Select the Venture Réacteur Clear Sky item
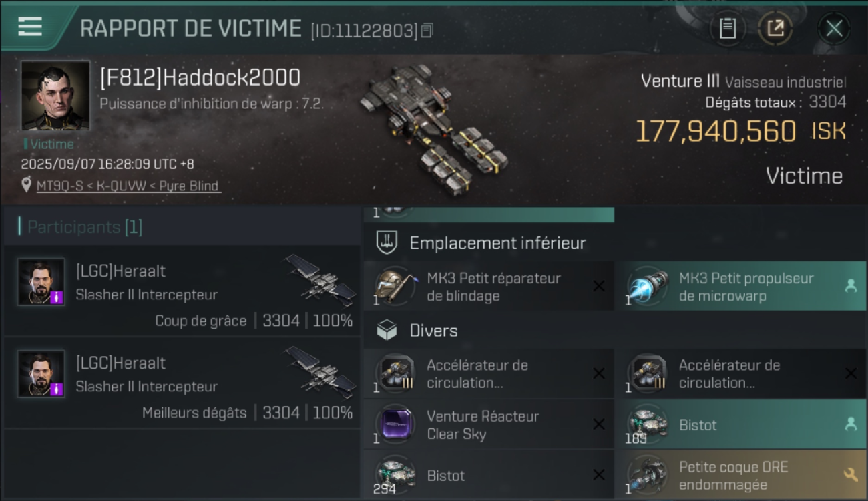The image size is (868, 501). [x=489, y=425]
